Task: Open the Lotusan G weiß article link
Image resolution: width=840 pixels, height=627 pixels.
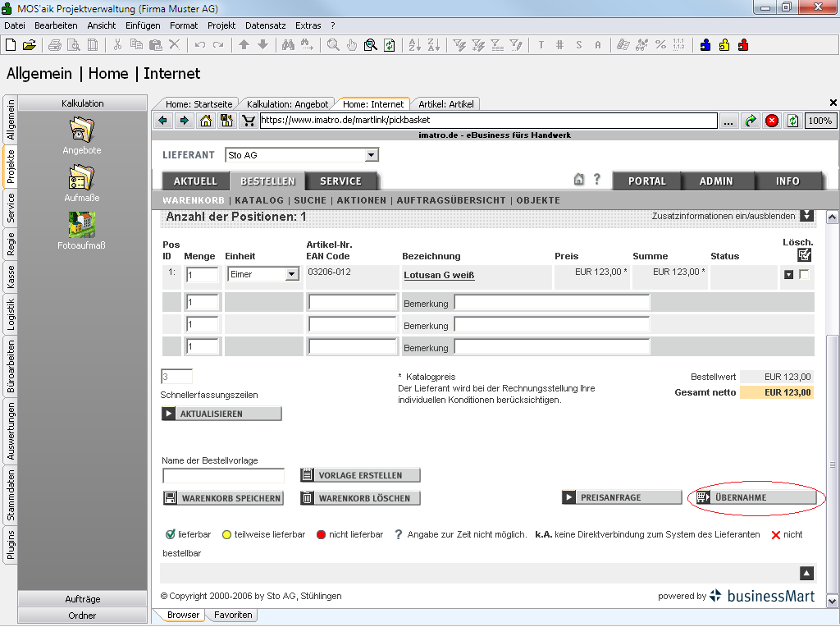Action: click(439, 275)
